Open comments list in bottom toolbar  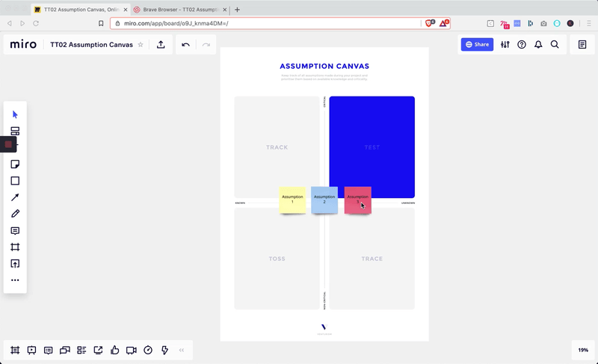[x=48, y=350]
